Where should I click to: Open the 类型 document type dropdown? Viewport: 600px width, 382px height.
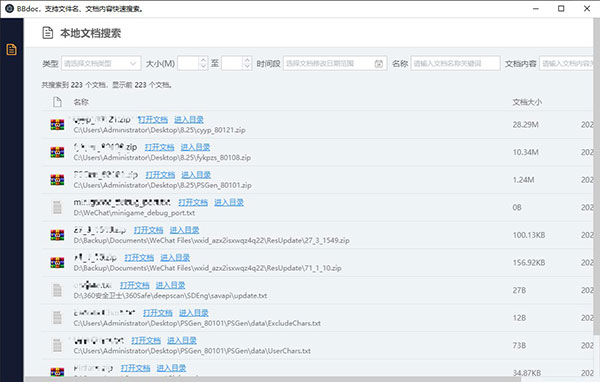pyautogui.click(x=101, y=63)
